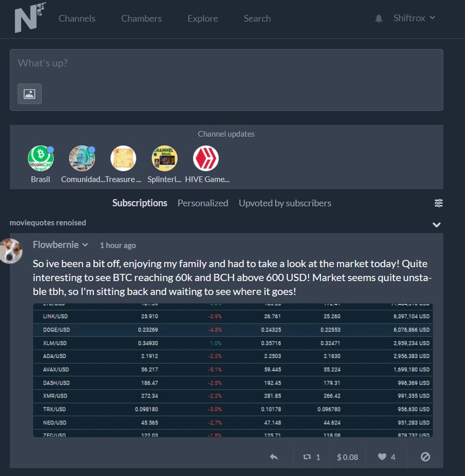This screenshot has width=465, height=476.
Task: Open the notifications bell
Action: point(378,19)
